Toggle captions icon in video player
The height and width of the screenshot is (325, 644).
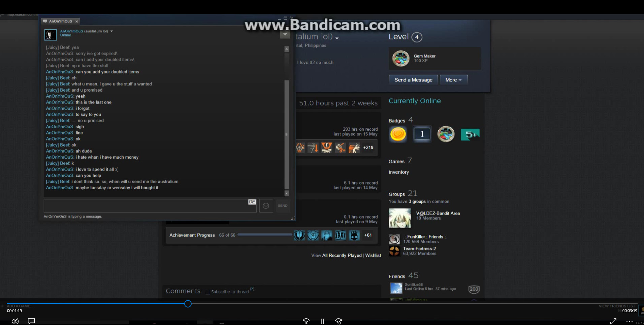point(31,321)
